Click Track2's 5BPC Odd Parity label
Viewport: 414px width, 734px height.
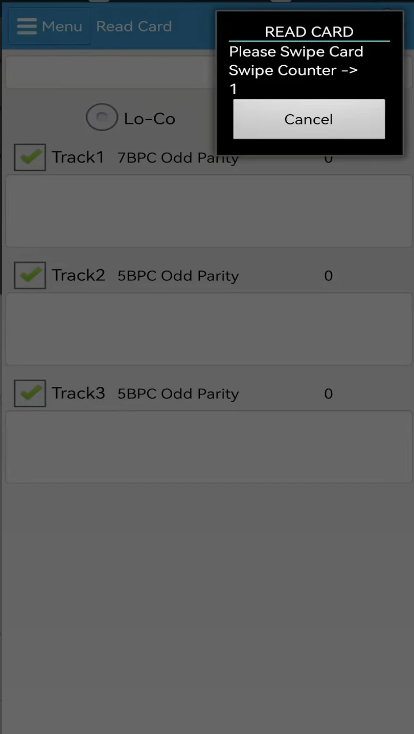(x=178, y=276)
